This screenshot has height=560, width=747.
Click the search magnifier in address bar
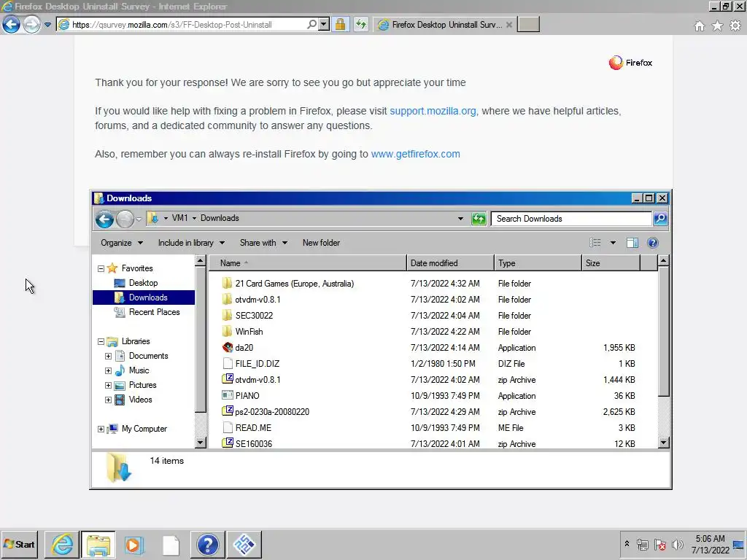[311, 24]
